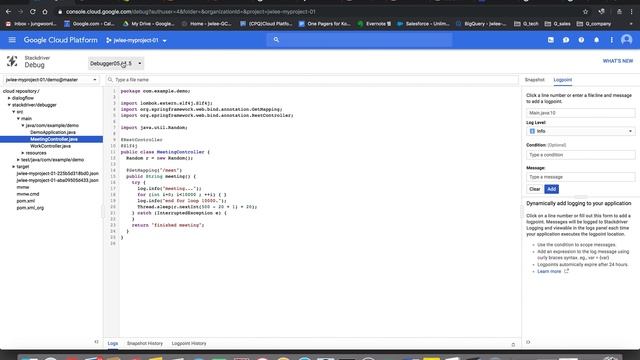Open the demo@master source dropdown
Image resolution: width=640 pixels, height=360 pixels.
pos(51,80)
